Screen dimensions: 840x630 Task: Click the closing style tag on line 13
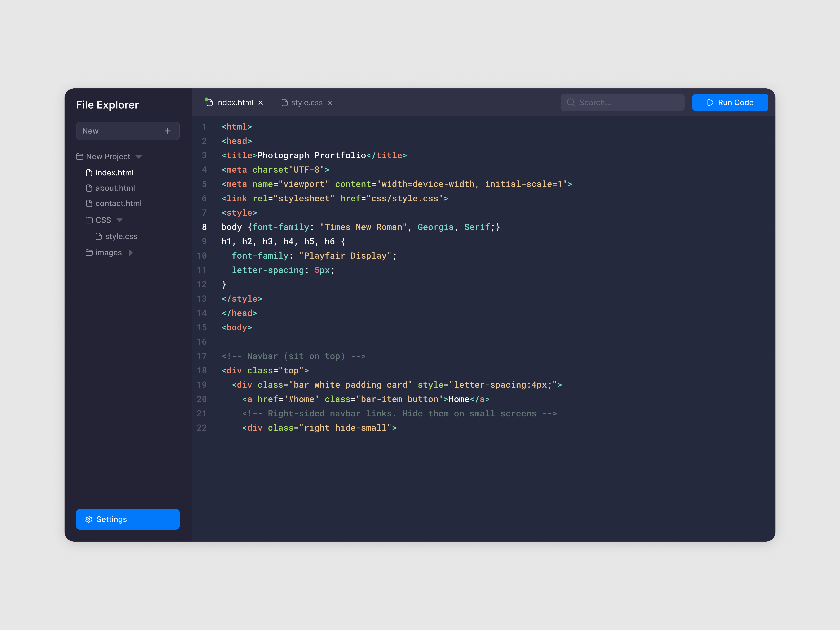242,299
